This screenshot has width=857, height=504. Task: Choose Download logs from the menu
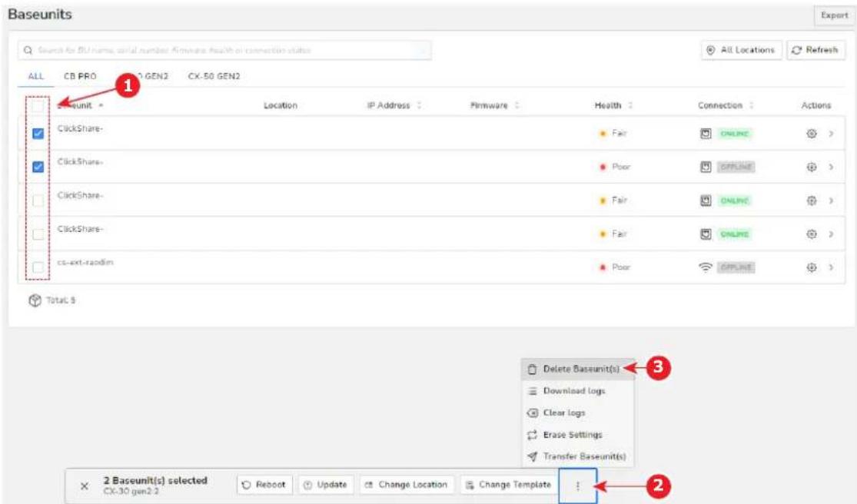578,391
